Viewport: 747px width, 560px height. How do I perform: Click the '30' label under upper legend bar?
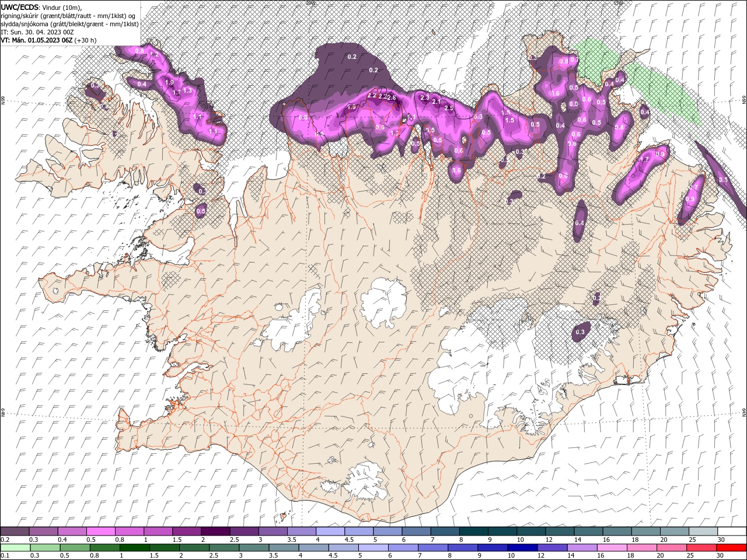click(x=721, y=540)
